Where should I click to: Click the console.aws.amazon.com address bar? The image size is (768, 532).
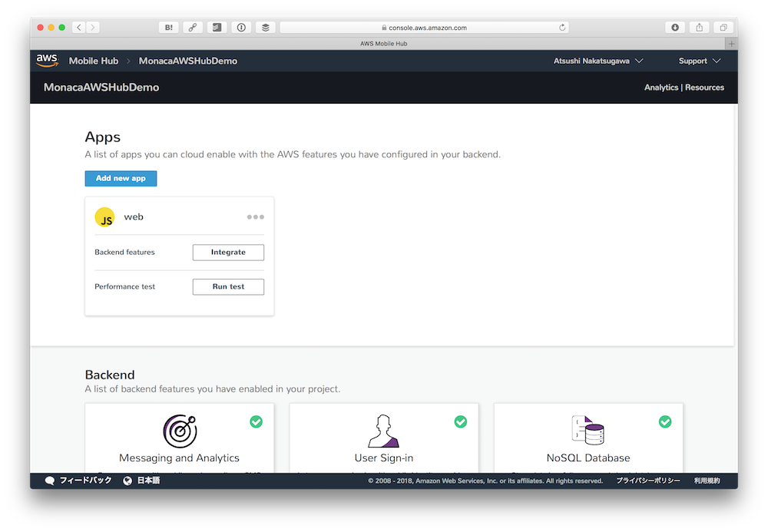(x=424, y=28)
